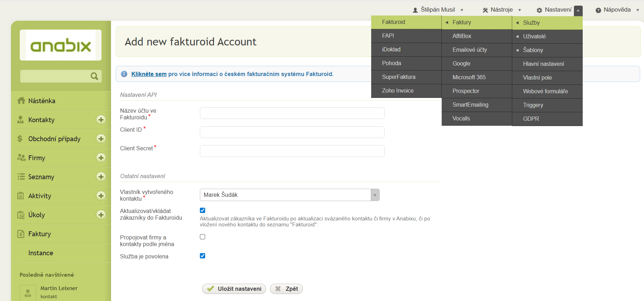Expand the Štěpán Musil user menu arrow
Viewport: 644px width, 301px height.
point(462,10)
